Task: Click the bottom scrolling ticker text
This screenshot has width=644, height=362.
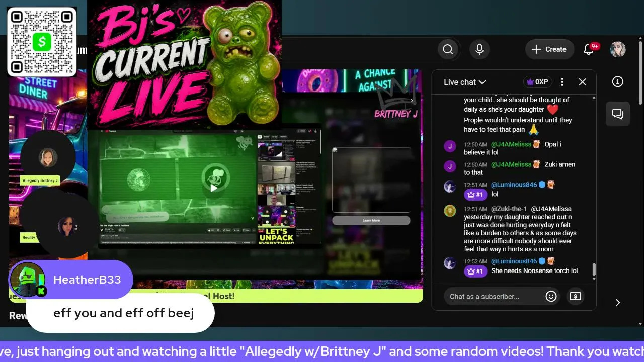Action: (322, 351)
